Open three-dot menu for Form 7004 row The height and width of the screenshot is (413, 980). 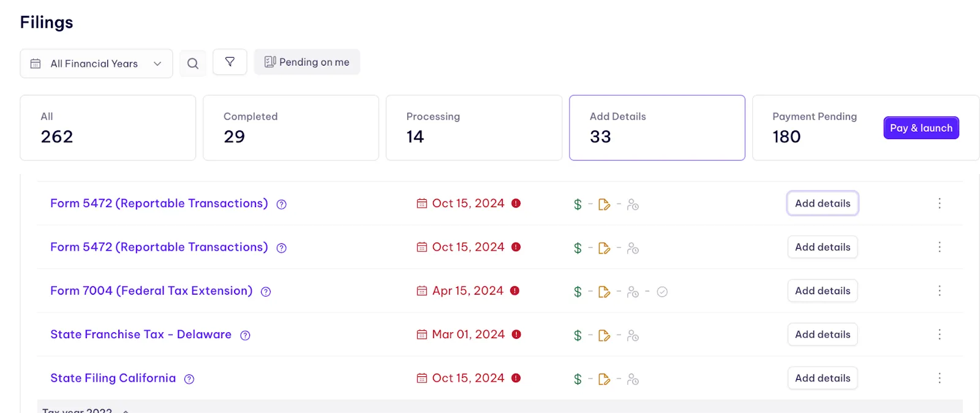[x=939, y=291]
